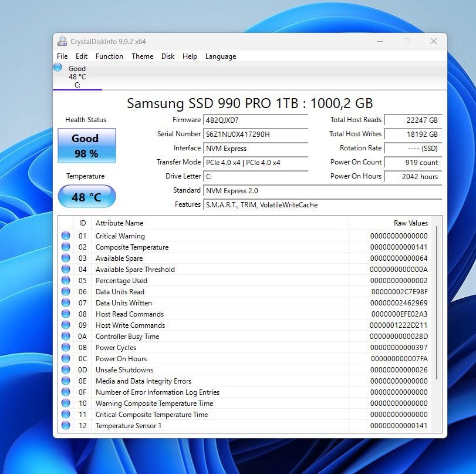Click status orb of Temperature Sensor 1 row
This screenshot has height=474, width=476.
click(66, 425)
